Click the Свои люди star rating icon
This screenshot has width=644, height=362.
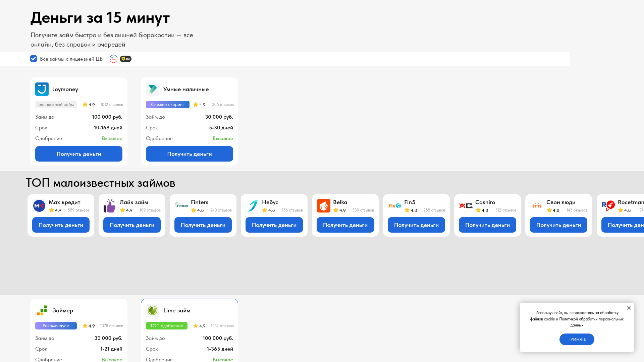pos(549,210)
